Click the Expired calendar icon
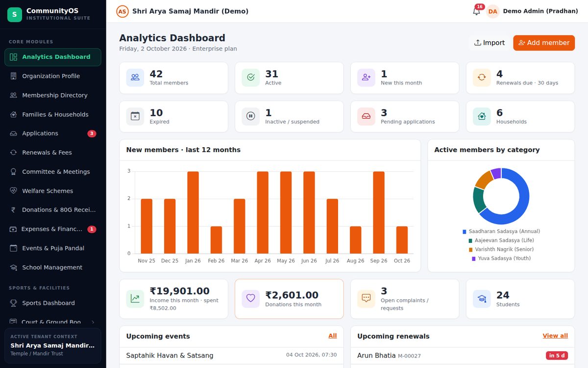The height and width of the screenshot is (368, 588). click(x=135, y=116)
